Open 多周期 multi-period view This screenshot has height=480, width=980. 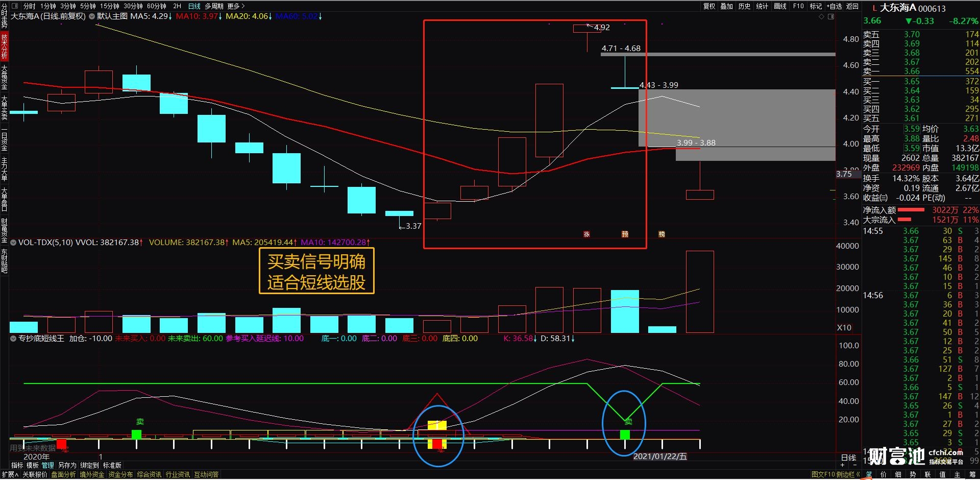tap(214, 6)
